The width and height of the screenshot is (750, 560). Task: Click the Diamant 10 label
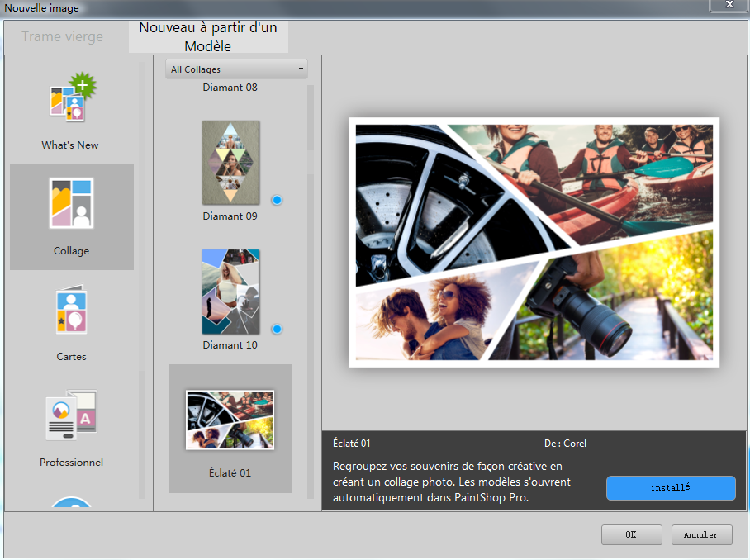(230, 344)
